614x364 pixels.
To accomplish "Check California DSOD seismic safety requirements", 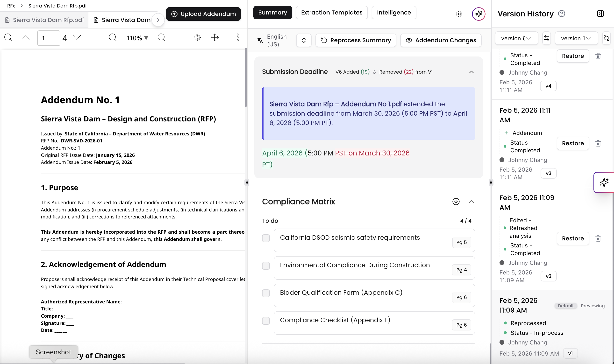I will [266, 238].
